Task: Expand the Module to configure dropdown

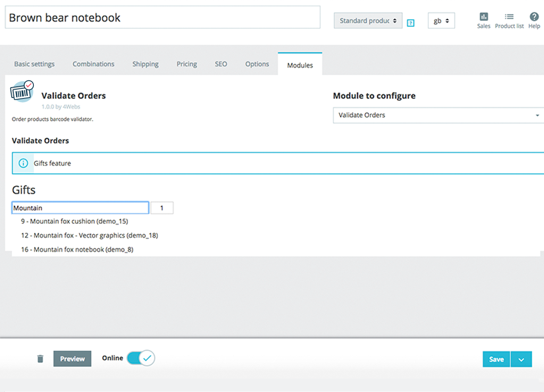Action: coord(438,115)
